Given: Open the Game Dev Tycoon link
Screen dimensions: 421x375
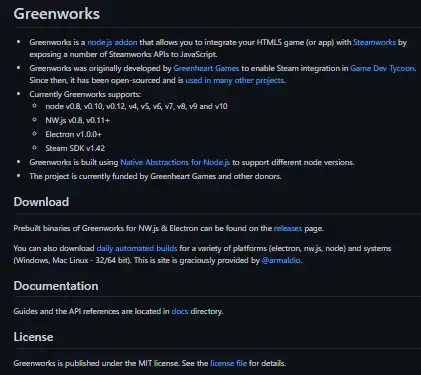Looking at the screenshot, I should click(382, 68).
